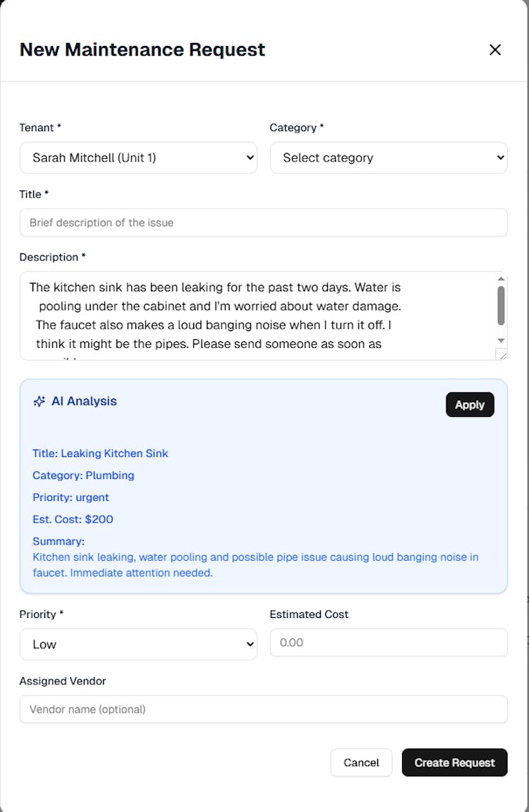Close the New Maintenance Request dialog
Screen dimensions: 529x812
pyautogui.click(x=495, y=49)
